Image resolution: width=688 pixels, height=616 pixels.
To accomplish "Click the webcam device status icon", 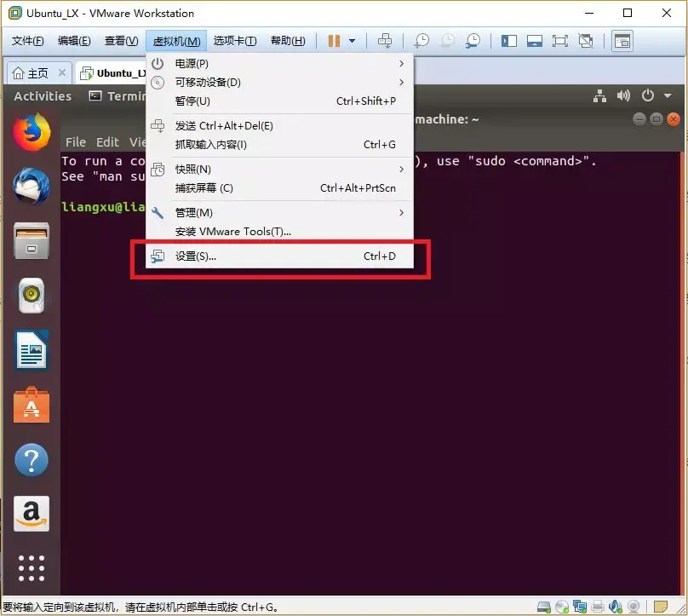I will [634, 607].
